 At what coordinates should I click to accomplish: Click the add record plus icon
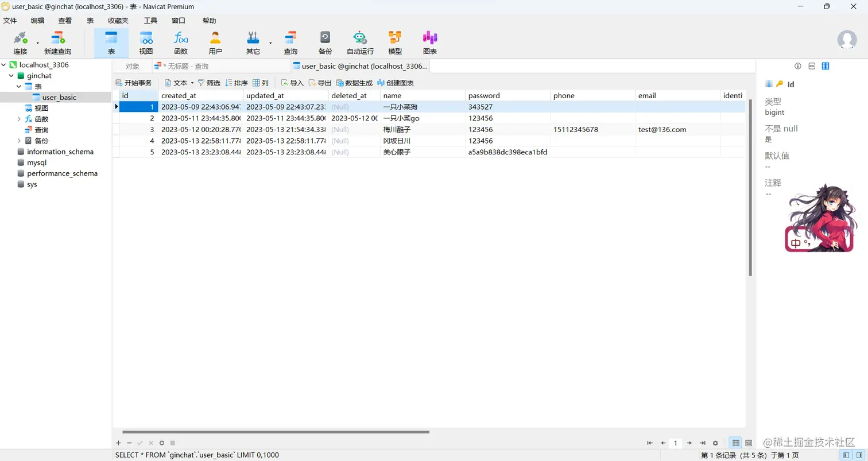[118, 443]
